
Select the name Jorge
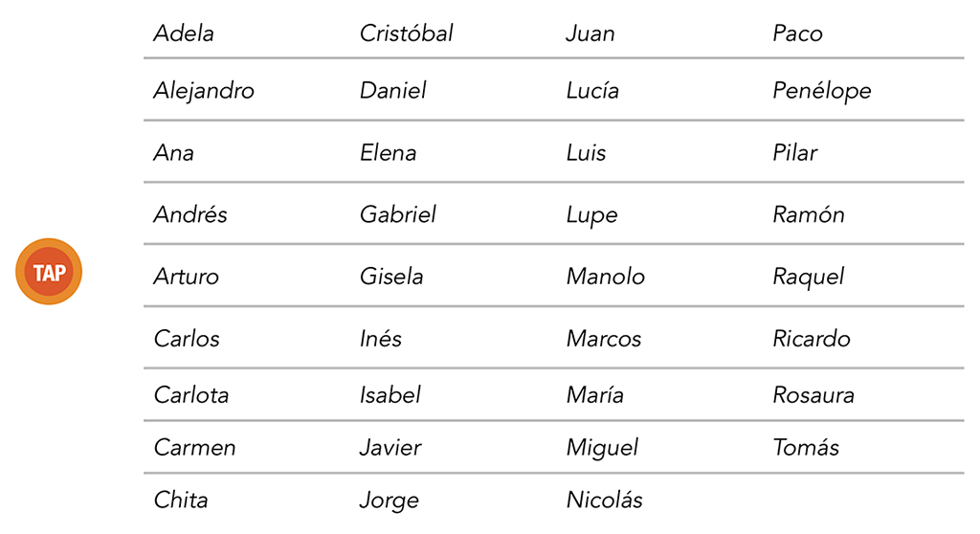(389, 501)
